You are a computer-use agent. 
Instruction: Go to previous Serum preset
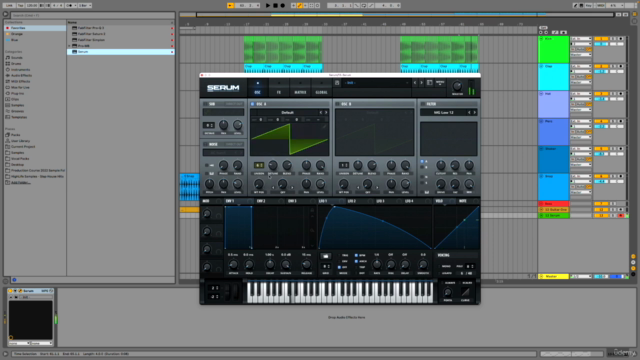(415, 83)
